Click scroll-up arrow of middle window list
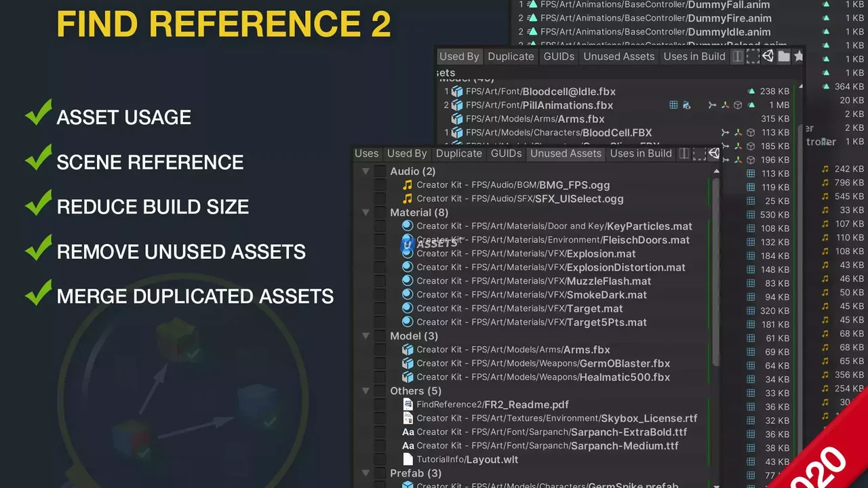 pos(800,86)
